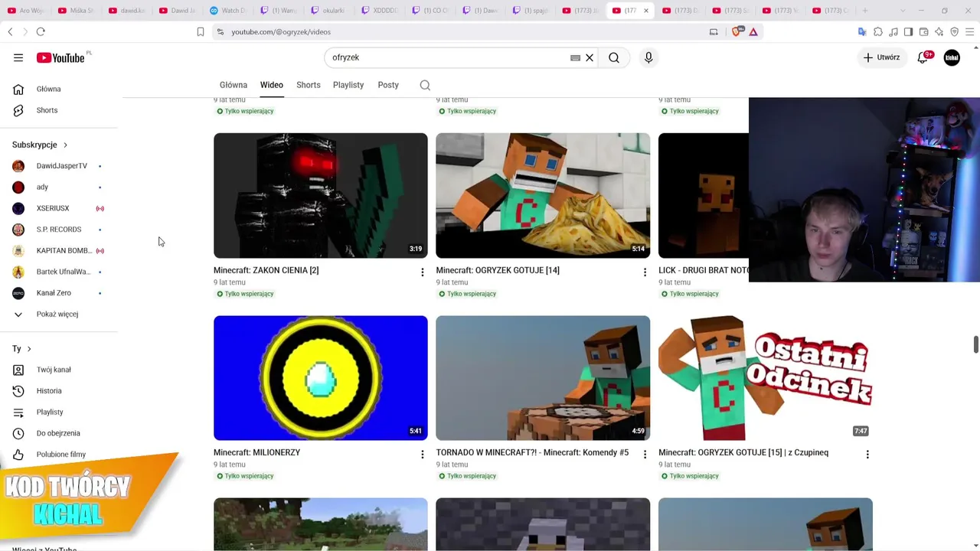Open options menu for OGRYZEK GOTUJE [15]
The height and width of the screenshot is (551, 980).
point(867,455)
